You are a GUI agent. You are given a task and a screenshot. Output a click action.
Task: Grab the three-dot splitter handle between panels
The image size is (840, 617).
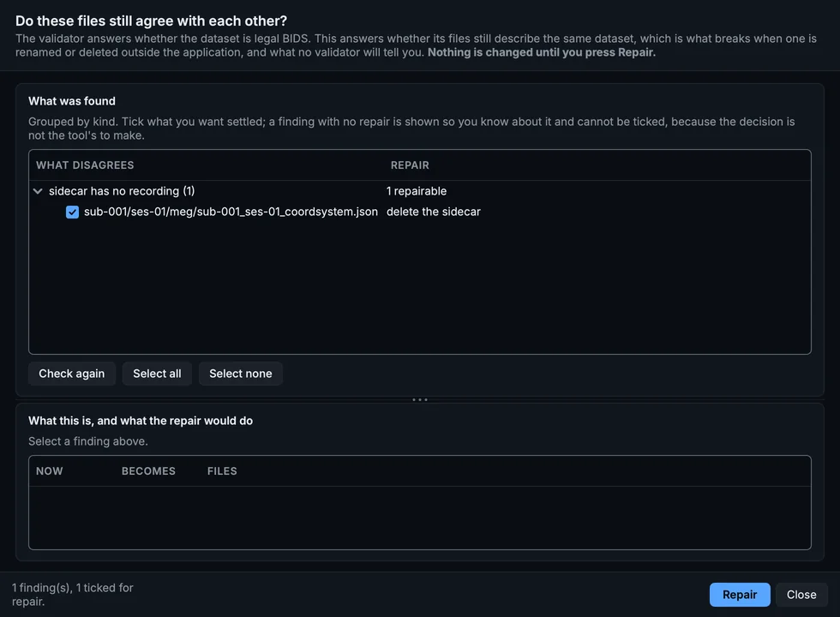pyautogui.click(x=420, y=399)
